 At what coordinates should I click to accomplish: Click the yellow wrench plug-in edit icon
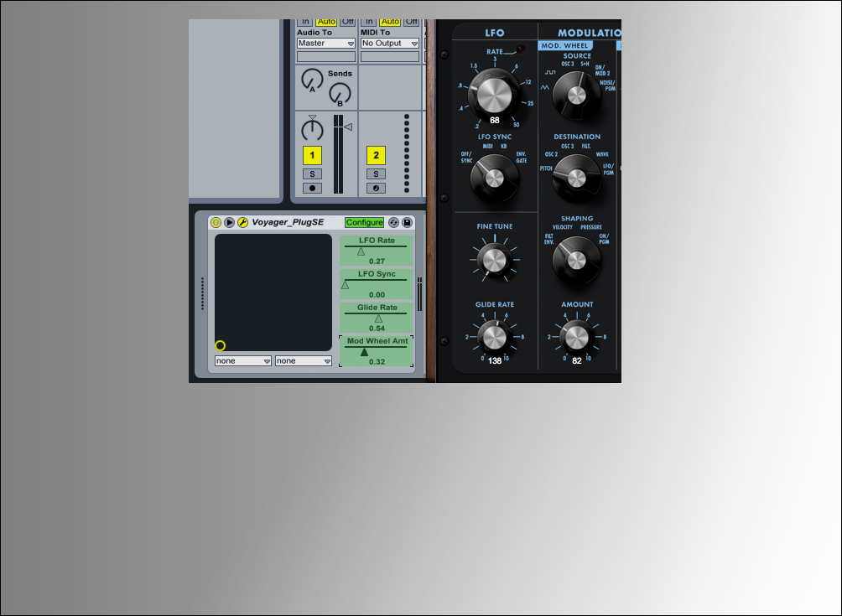click(x=242, y=222)
